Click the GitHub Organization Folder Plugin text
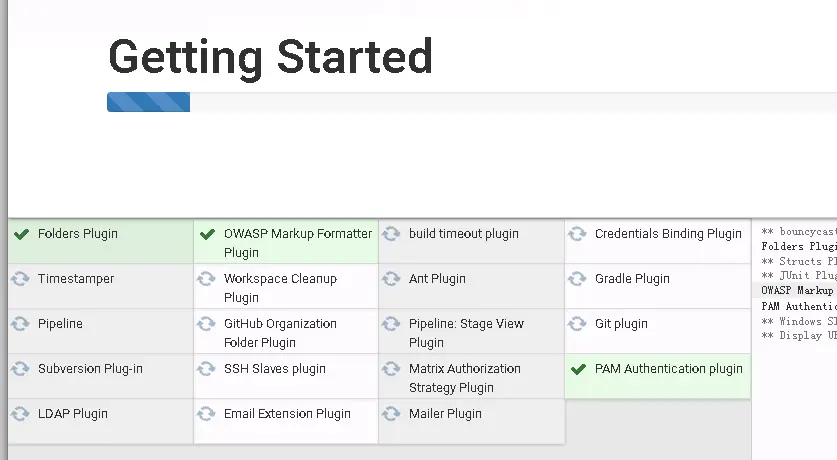The height and width of the screenshot is (460, 837). pyautogui.click(x=280, y=333)
